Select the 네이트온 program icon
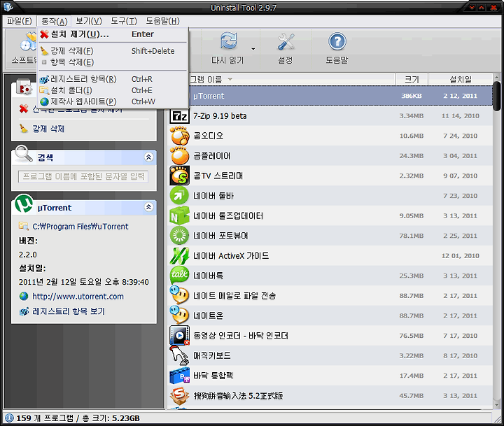Viewport: 504px width, 426px height. pyautogui.click(x=179, y=315)
